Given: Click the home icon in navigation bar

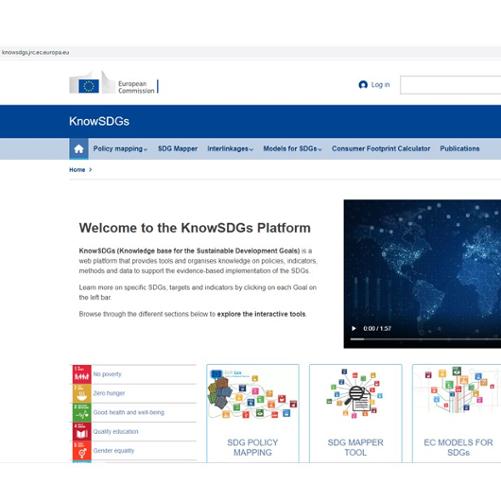Looking at the screenshot, I should 79,149.
